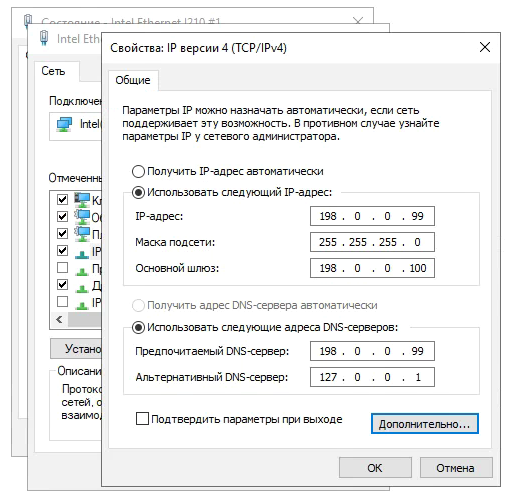This screenshot has height=504, width=517.
Task: Cancel the IPv4 dialog with 'Отмена'
Action: pyautogui.click(x=456, y=468)
